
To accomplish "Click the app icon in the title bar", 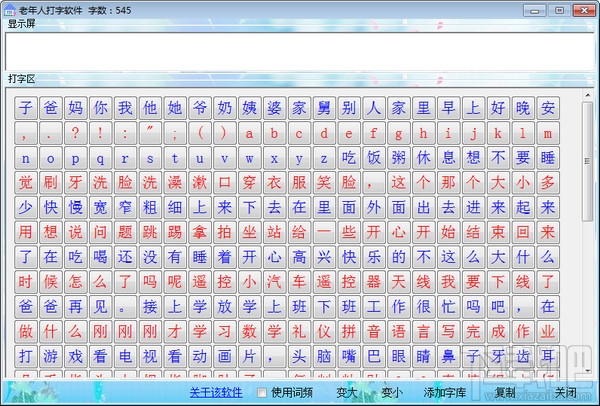I will pos(10,10).
